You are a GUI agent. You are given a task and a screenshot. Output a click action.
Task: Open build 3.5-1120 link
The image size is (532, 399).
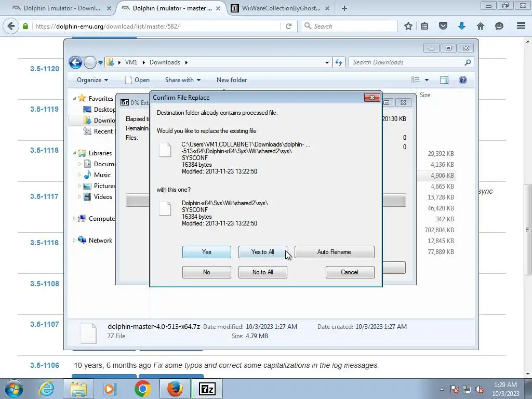[45, 69]
